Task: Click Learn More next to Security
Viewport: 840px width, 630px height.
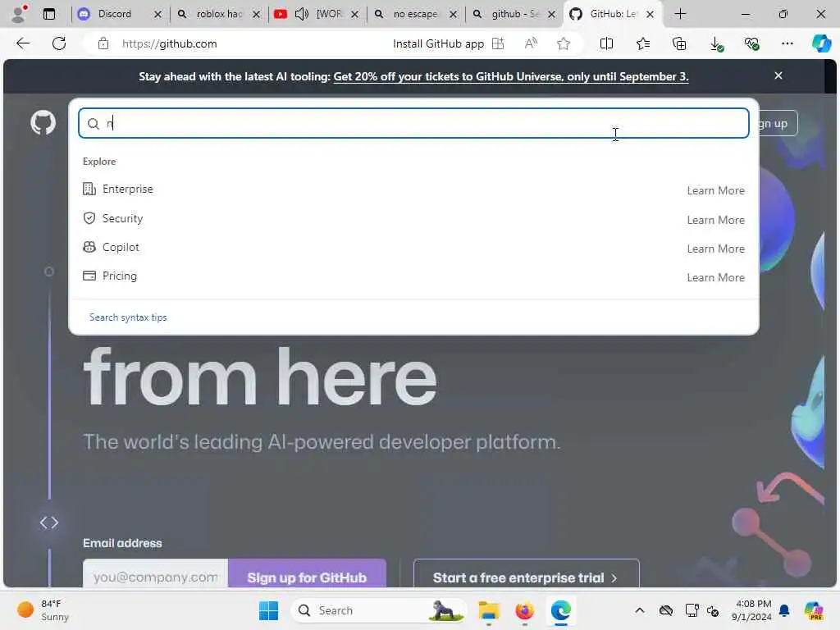Action: point(715,220)
